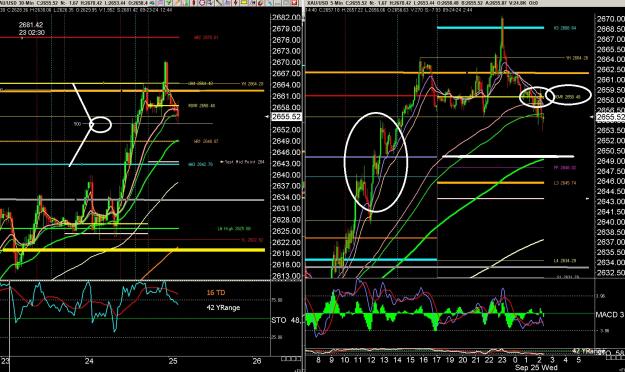Click current price tag 2655.52 on left chart
The height and width of the screenshot is (372, 625).
pyautogui.click(x=286, y=116)
